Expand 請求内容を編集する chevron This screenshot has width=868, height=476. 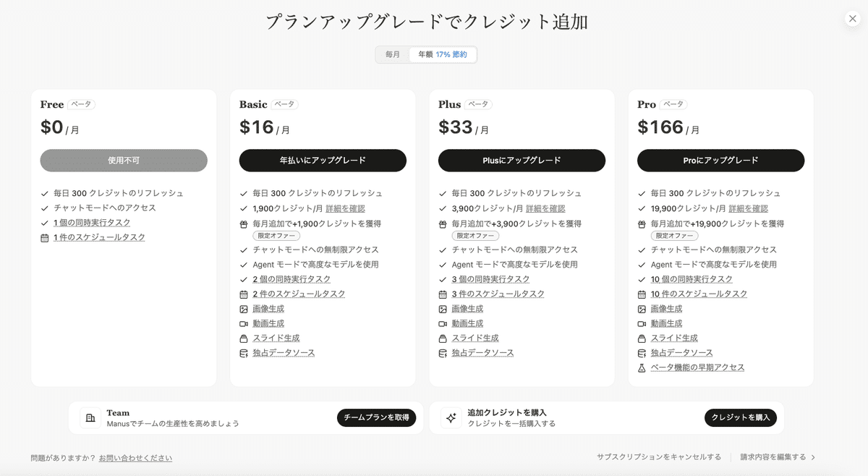tap(813, 457)
